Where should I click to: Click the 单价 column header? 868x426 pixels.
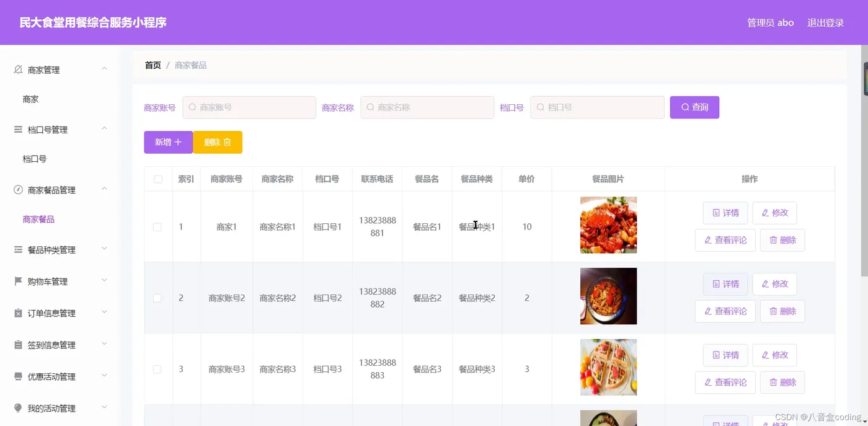coord(526,179)
